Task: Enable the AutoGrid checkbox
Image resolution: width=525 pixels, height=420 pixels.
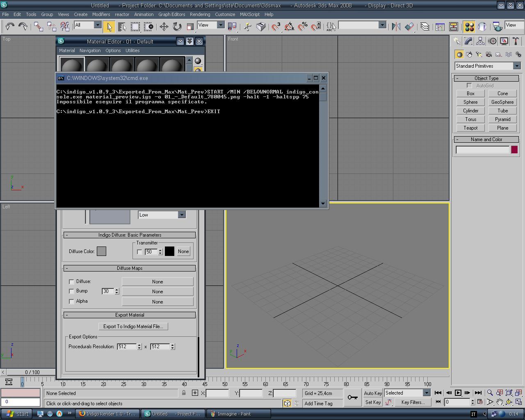Action: [x=469, y=86]
